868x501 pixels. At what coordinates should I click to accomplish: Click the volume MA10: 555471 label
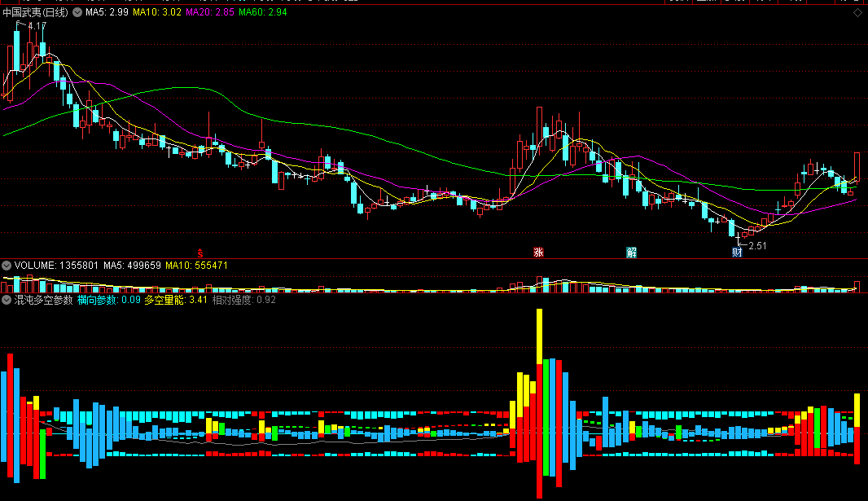click(x=196, y=266)
